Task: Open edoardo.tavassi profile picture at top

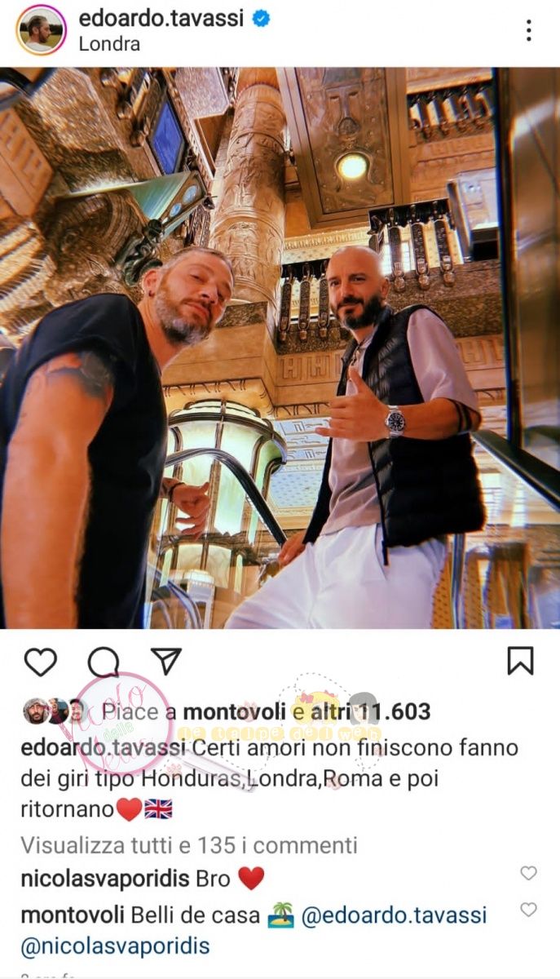Action: click(41, 30)
